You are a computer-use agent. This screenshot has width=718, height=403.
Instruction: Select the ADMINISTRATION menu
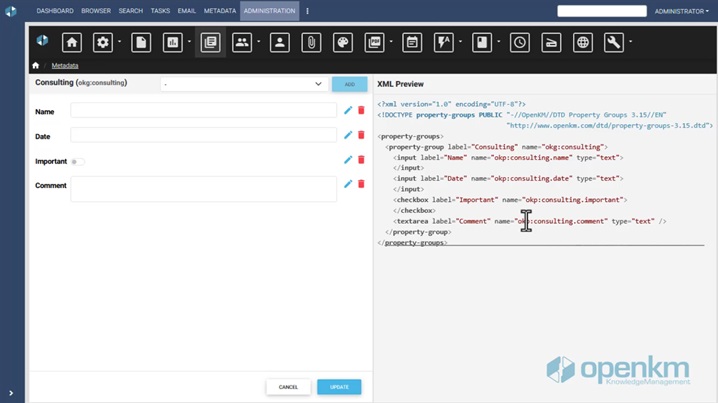point(270,11)
